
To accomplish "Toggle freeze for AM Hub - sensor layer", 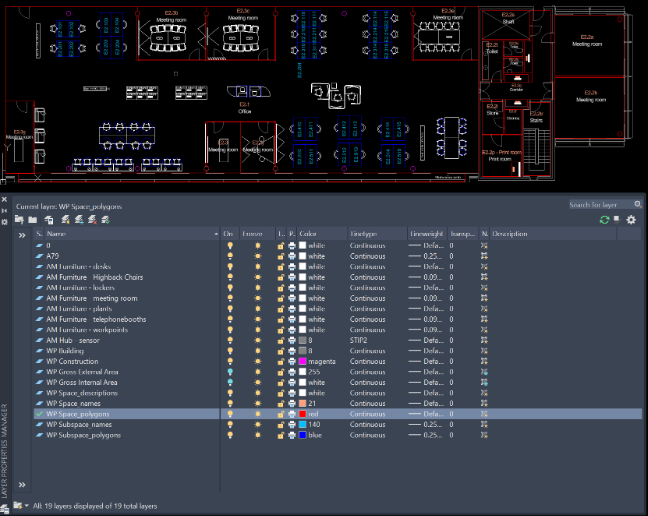I will pos(258,340).
